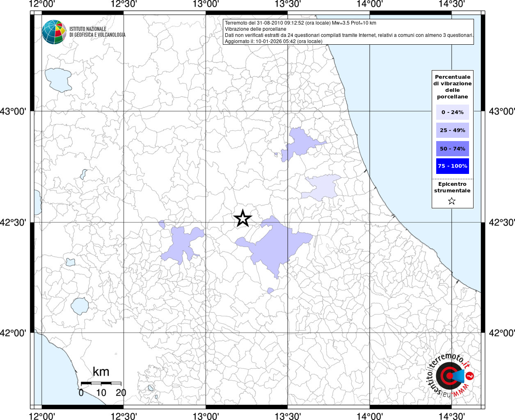The image size is (515, 420).
Task: Click the round lake above the 42°00' line
Action: pyautogui.click(x=80, y=306)
